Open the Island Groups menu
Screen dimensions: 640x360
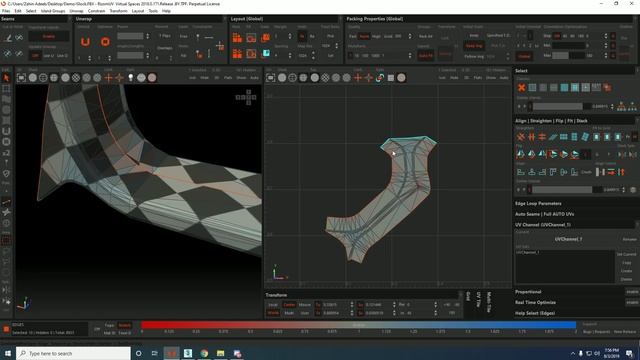(x=53, y=11)
